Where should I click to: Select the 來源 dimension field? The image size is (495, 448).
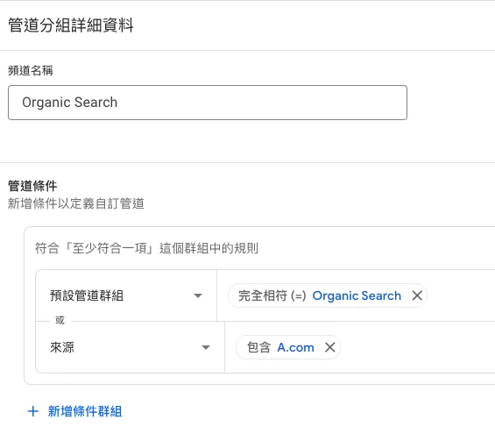(x=130, y=347)
